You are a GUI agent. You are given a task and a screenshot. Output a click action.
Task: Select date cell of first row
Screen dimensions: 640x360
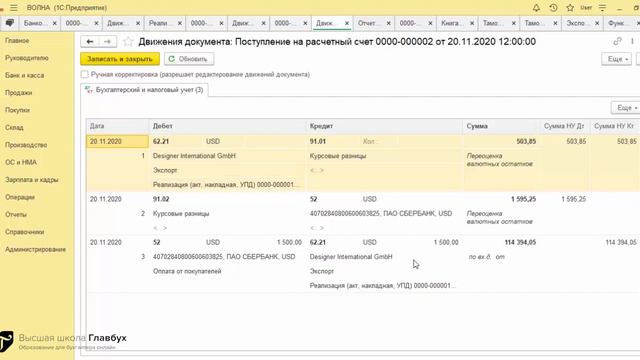tap(118, 142)
